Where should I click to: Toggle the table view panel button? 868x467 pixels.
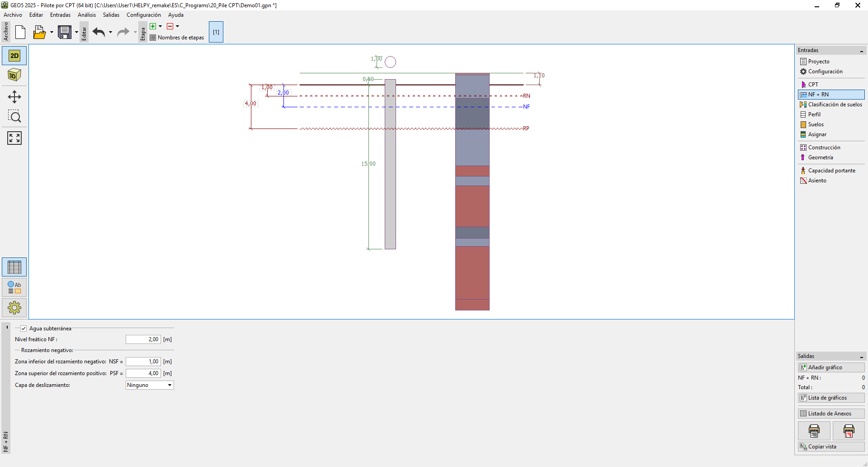tap(14, 267)
